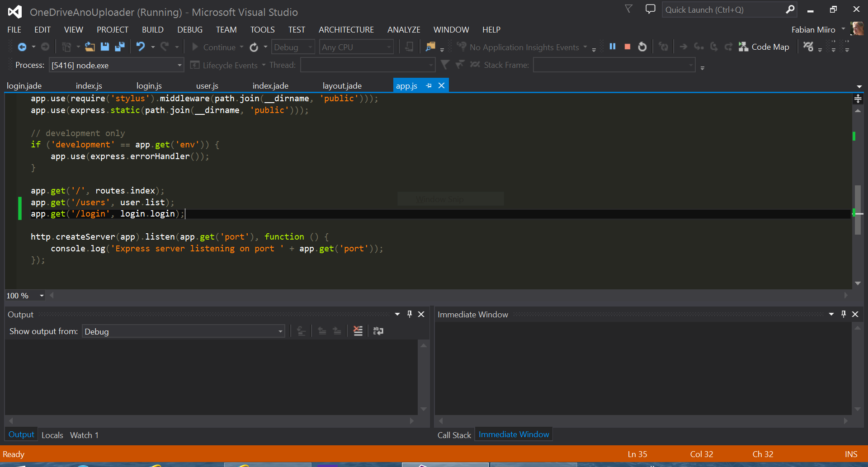Click the editor scroll down arrow
868x467 pixels.
(858, 283)
